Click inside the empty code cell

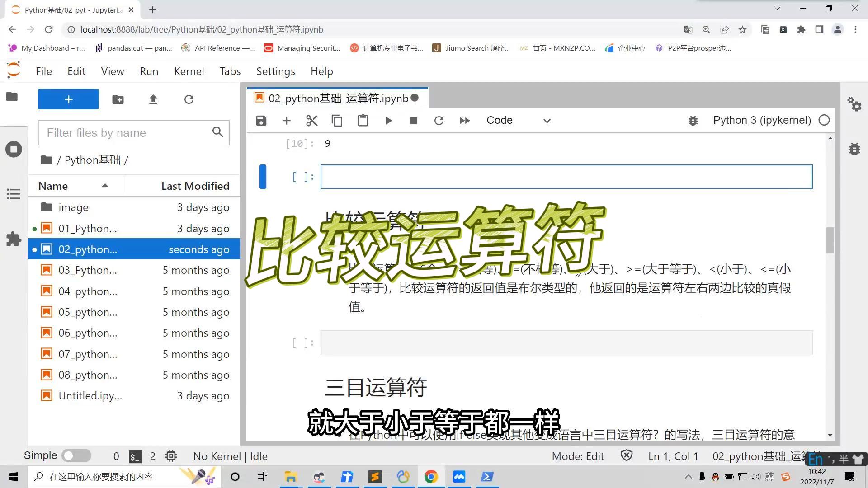(565, 177)
